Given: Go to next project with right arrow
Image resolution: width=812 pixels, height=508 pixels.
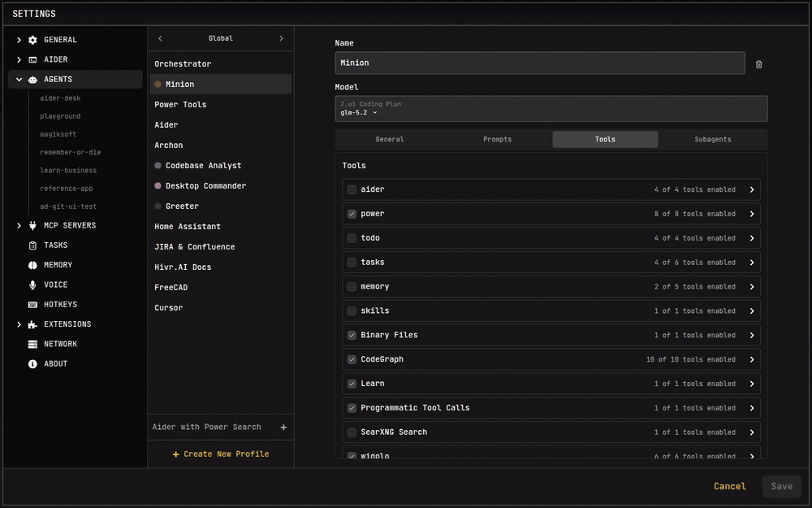Looking at the screenshot, I should (281, 38).
